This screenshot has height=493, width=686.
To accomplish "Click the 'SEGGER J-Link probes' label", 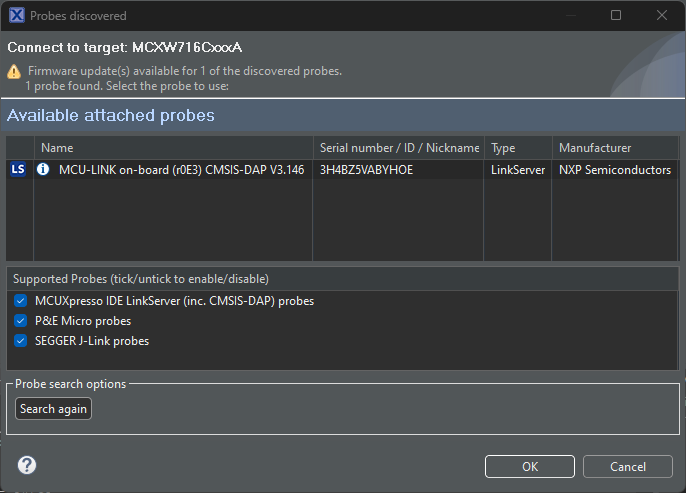I will [x=92, y=341].
